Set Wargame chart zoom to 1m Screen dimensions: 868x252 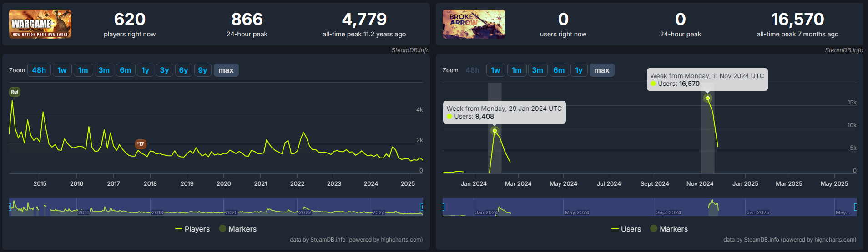83,70
